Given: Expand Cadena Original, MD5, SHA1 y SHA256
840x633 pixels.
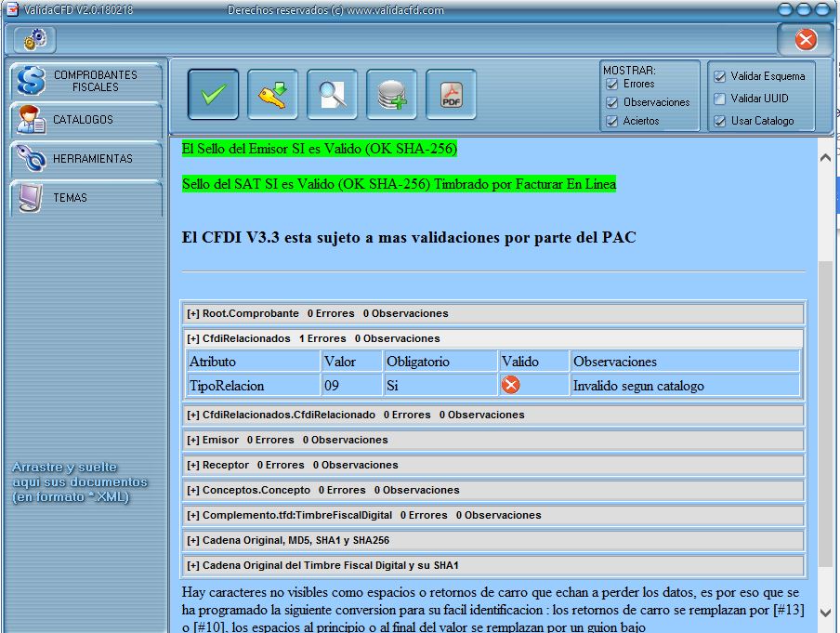Looking at the screenshot, I should pos(492,541).
